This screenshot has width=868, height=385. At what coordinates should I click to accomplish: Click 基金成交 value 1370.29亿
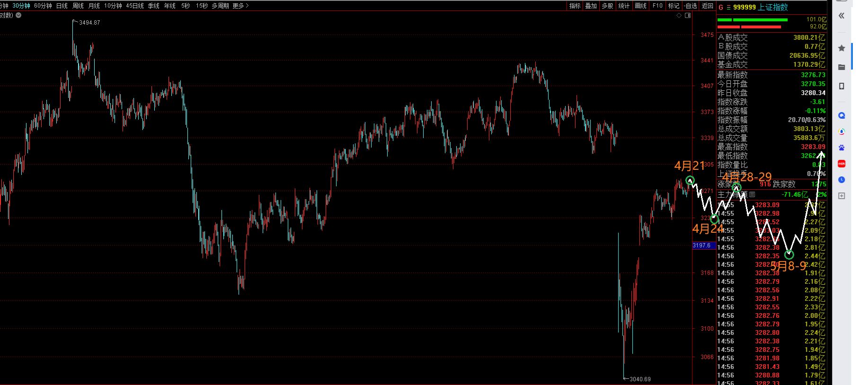coord(809,64)
